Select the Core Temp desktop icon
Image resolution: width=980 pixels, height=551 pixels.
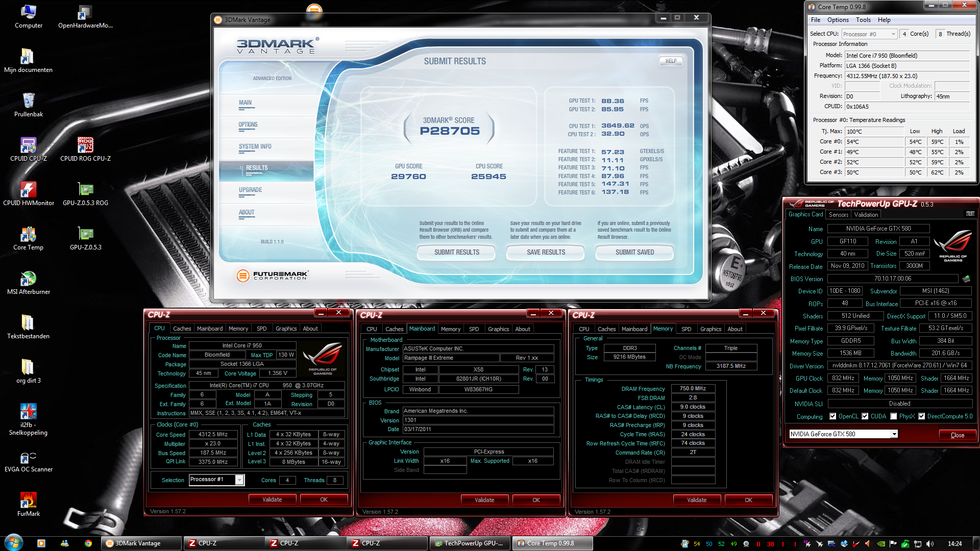(x=28, y=238)
